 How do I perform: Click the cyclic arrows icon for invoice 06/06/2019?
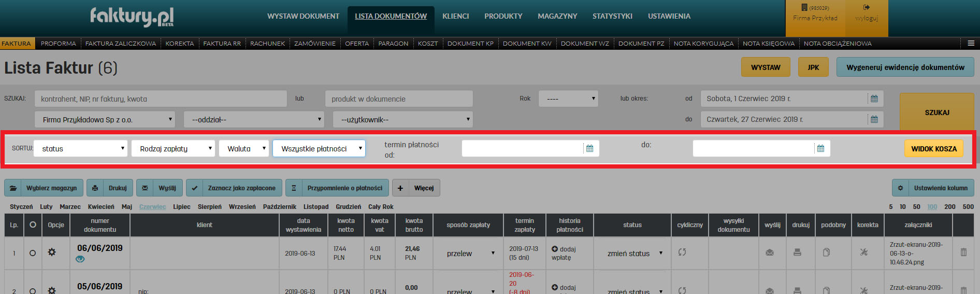click(682, 252)
